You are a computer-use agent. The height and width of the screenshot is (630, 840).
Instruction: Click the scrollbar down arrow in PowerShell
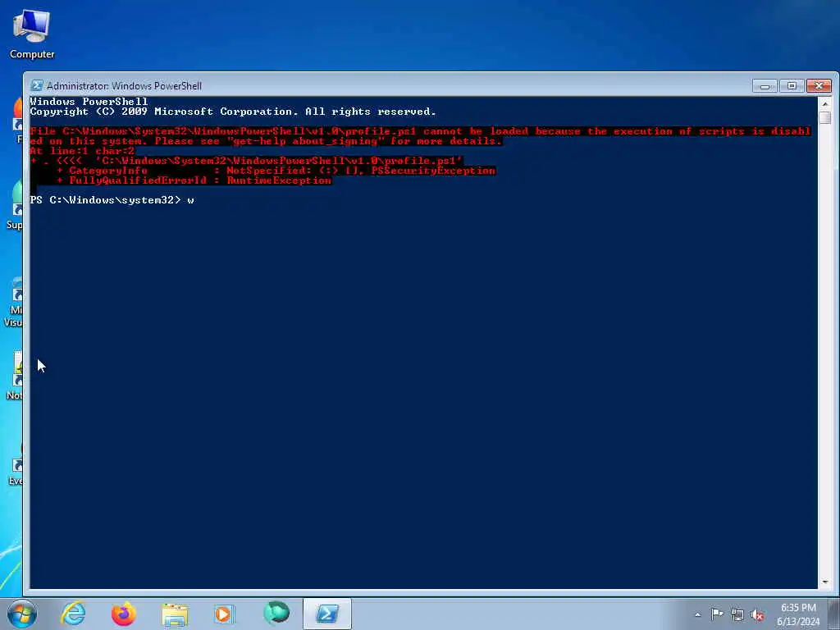point(825,582)
